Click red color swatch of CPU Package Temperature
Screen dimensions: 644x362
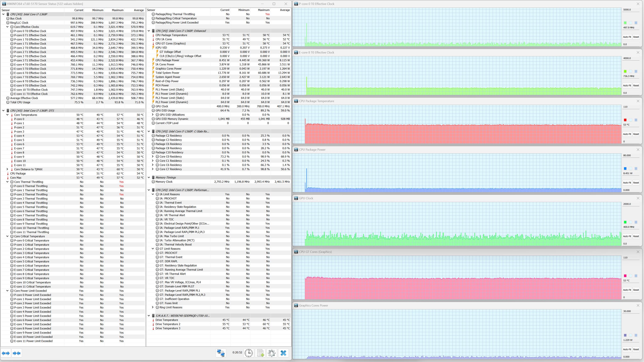tap(625, 120)
